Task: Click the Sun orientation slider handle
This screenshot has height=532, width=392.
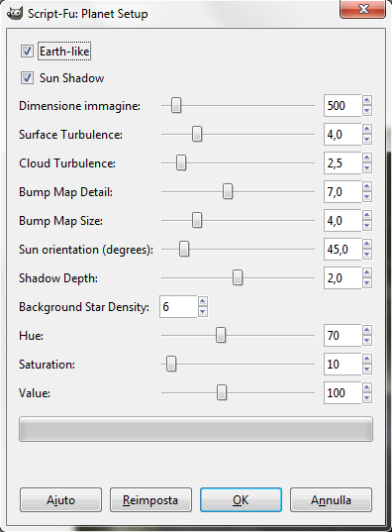Action: click(184, 250)
